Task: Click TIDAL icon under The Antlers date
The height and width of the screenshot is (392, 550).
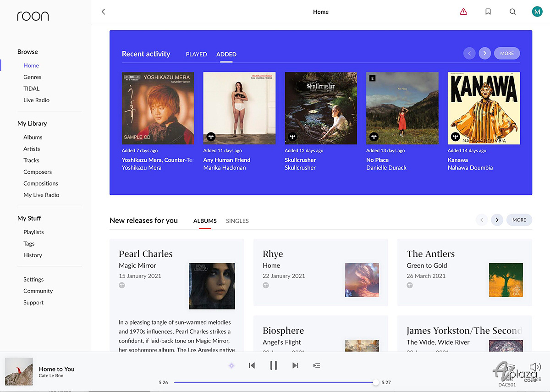Action: [x=410, y=285]
